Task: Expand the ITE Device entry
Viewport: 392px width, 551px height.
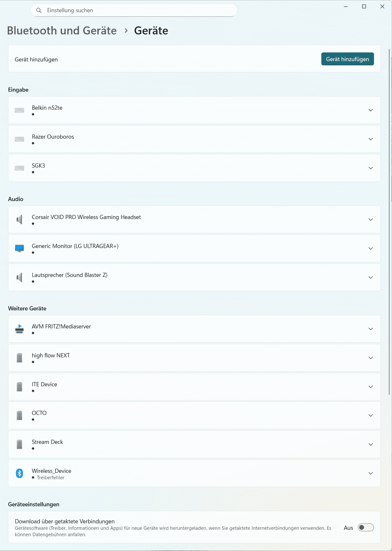Action: [370, 387]
